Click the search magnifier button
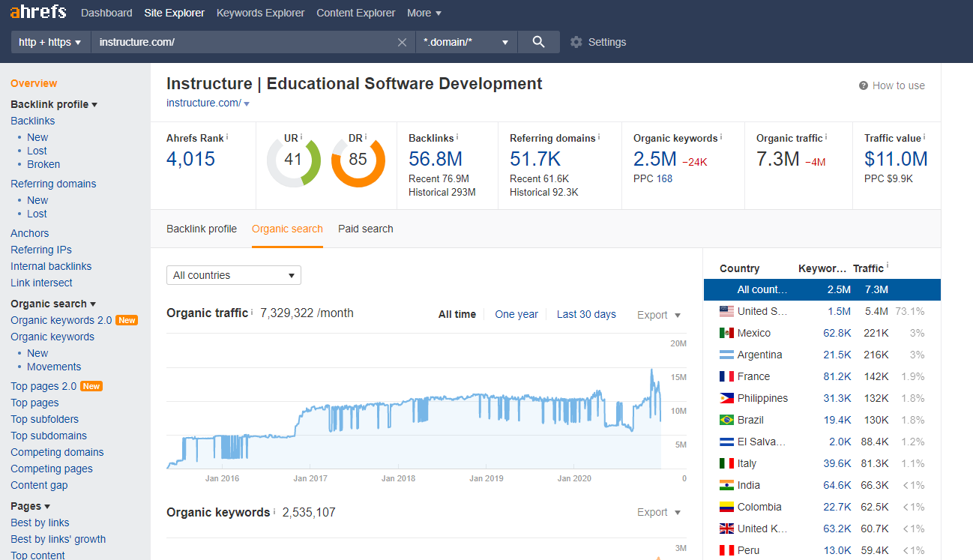Image resolution: width=973 pixels, height=560 pixels. [x=538, y=42]
